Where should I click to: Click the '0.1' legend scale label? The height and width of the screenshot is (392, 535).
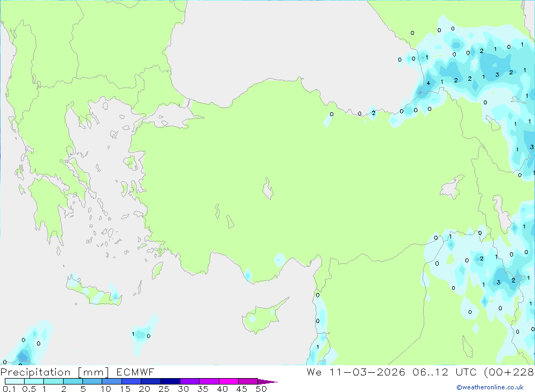coord(9,389)
